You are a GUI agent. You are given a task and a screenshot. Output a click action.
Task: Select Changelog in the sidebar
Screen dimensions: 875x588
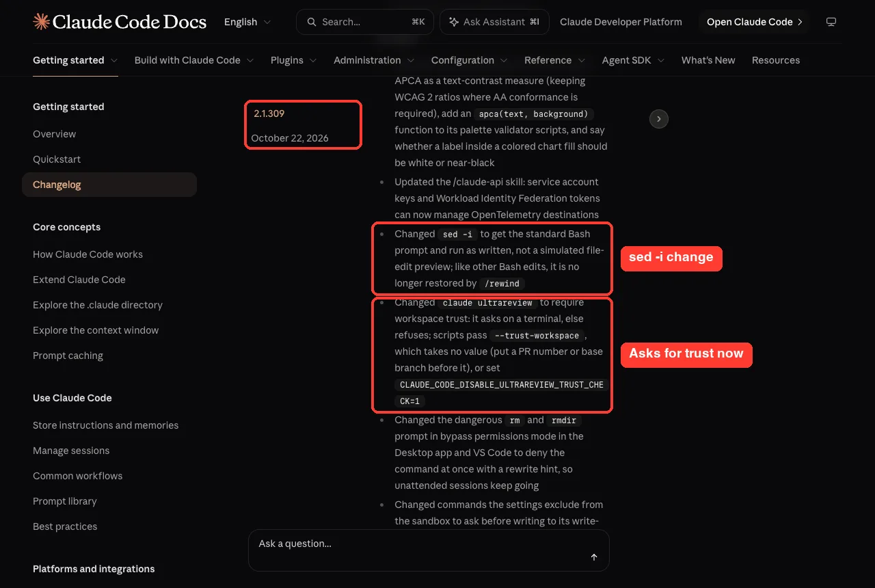tap(109, 185)
